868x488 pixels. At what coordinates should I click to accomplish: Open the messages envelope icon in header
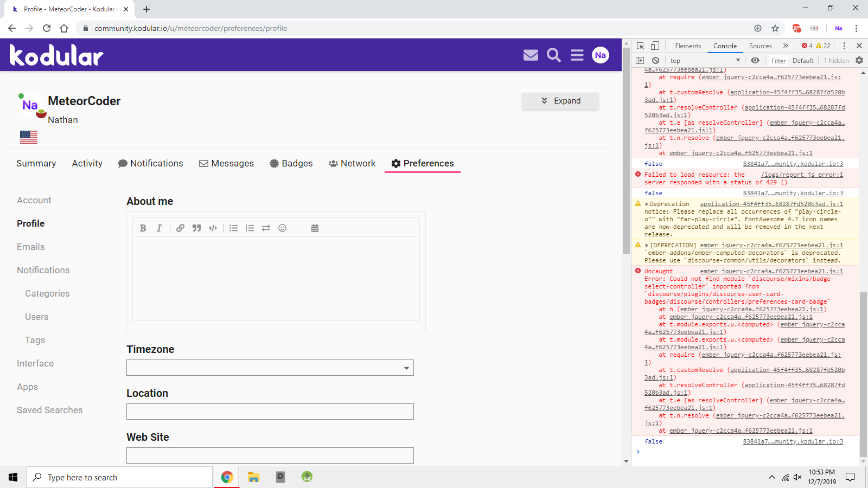point(531,55)
